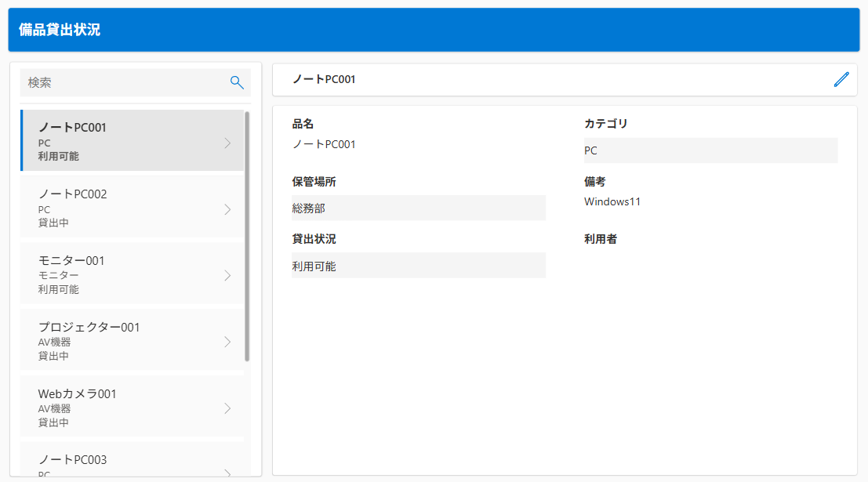Click 貸出中 status under Webカメラ001

click(53, 422)
